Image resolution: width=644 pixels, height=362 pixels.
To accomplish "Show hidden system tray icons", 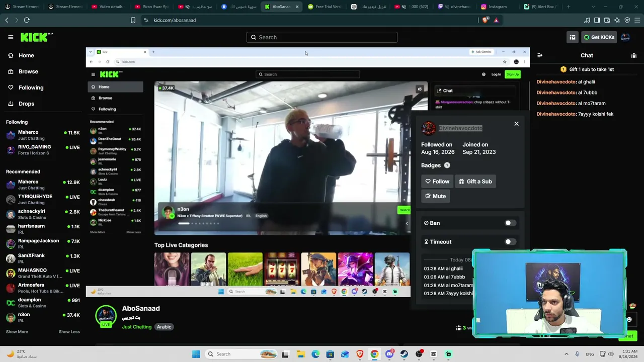I will click(567, 354).
